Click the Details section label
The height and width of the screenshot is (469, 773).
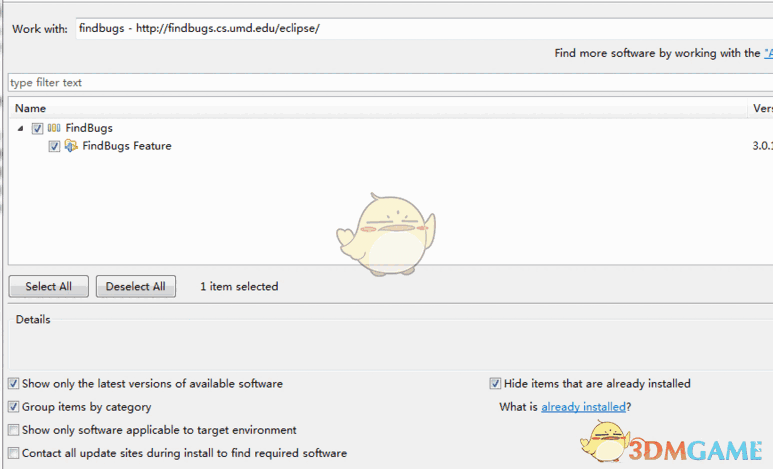pyautogui.click(x=33, y=320)
